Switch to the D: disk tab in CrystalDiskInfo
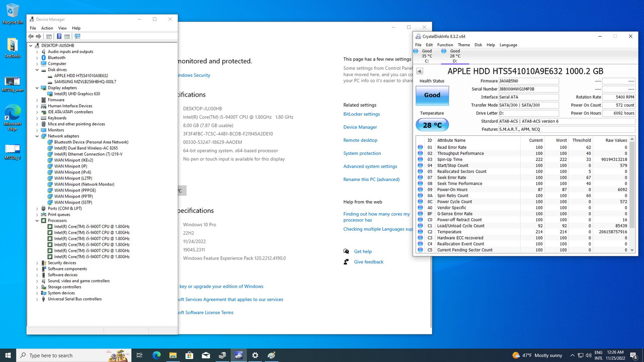The image size is (644, 362). point(455,56)
